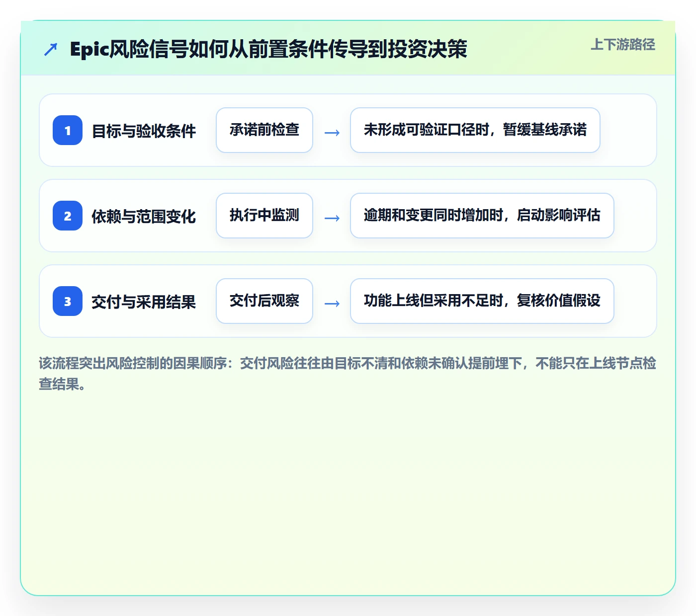Click the step number 1 badge
This screenshot has height=616, width=696.
[x=68, y=130]
